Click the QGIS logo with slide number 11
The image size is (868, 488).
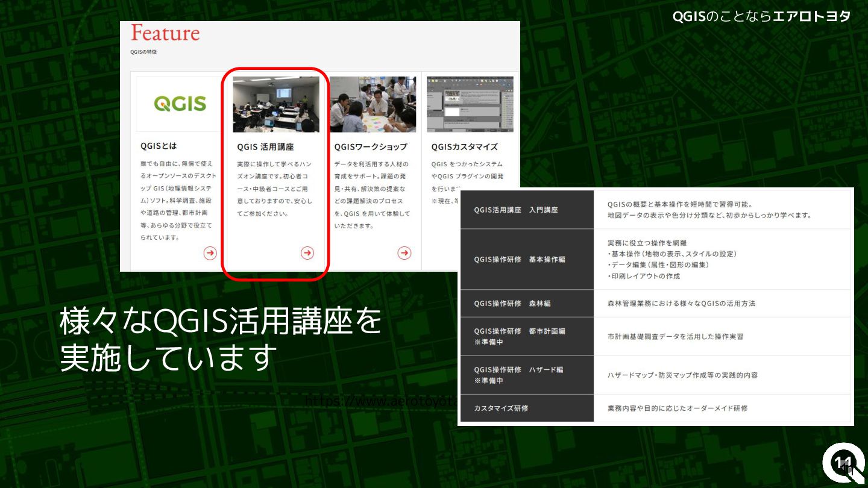pos(843,463)
